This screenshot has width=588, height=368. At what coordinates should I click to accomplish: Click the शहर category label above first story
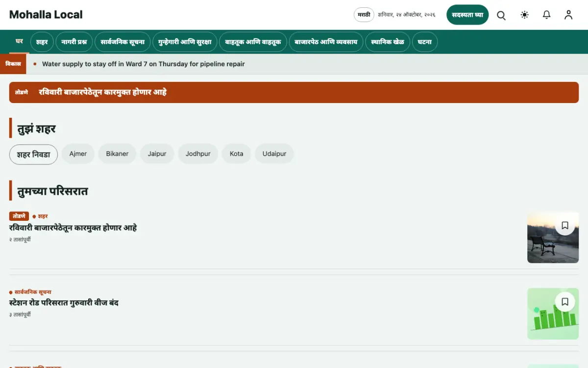coord(43,216)
